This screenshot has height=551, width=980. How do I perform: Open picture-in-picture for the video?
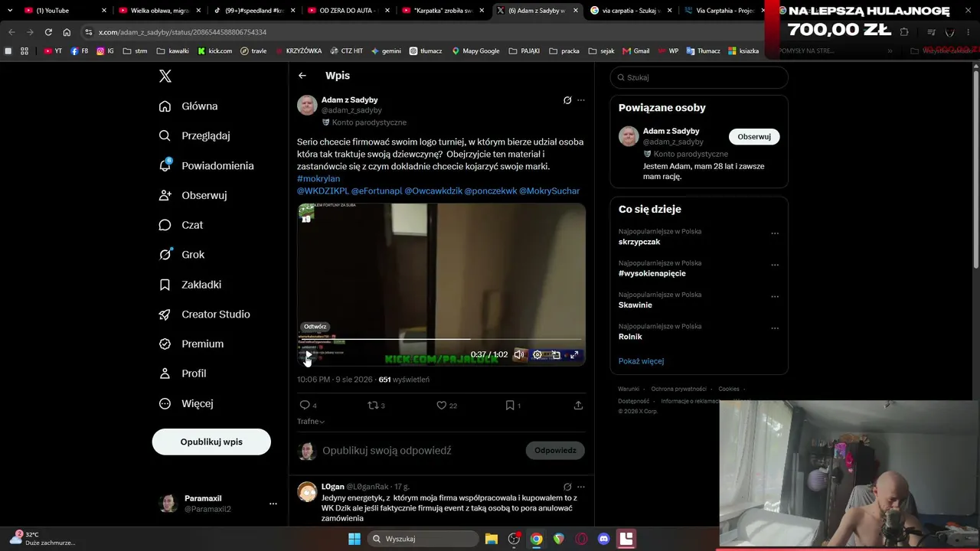[556, 354]
